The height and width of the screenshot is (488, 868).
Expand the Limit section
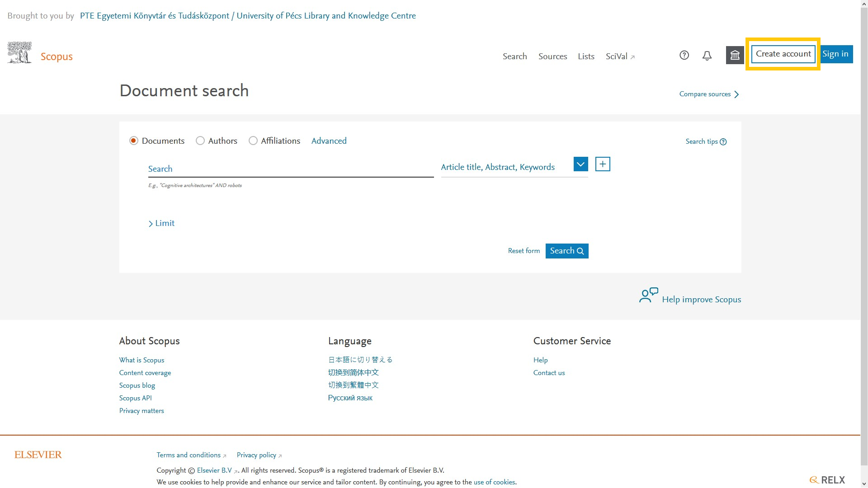pyautogui.click(x=161, y=223)
